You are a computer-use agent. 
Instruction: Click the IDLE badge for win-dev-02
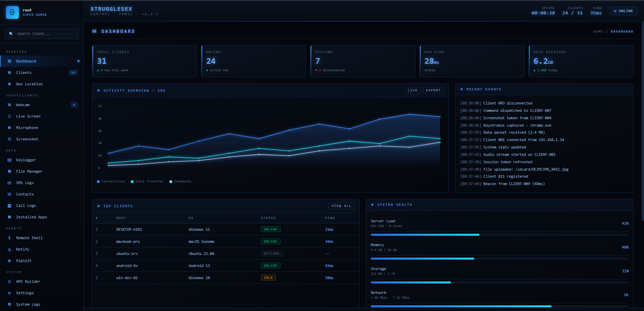[x=268, y=278]
